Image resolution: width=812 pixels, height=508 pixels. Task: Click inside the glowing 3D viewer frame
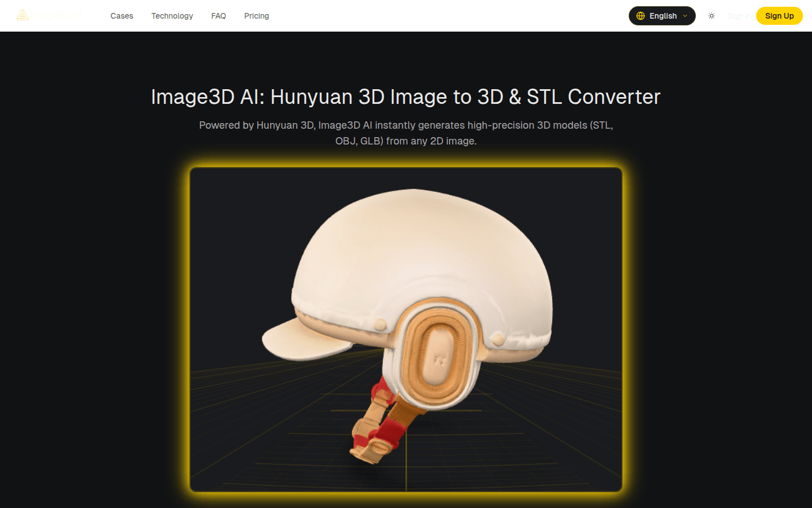[406, 329]
